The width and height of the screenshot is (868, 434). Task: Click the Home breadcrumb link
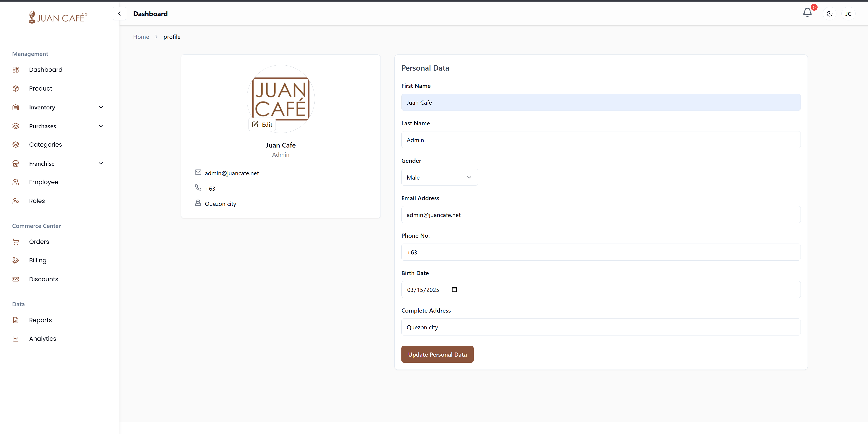click(141, 37)
